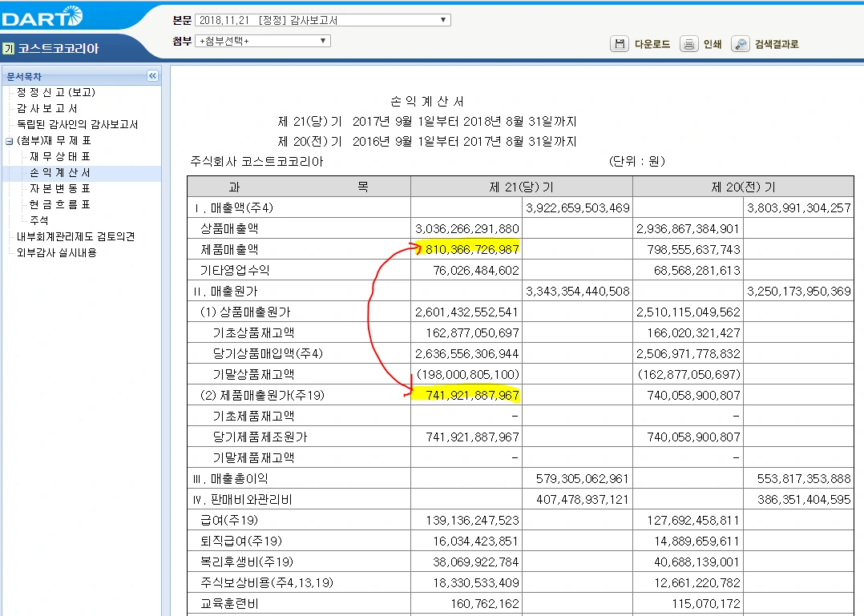Image resolution: width=864 pixels, height=616 pixels.
Task: Click the (1)상품매출원가 row label
Action: click(x=244, y=312)
